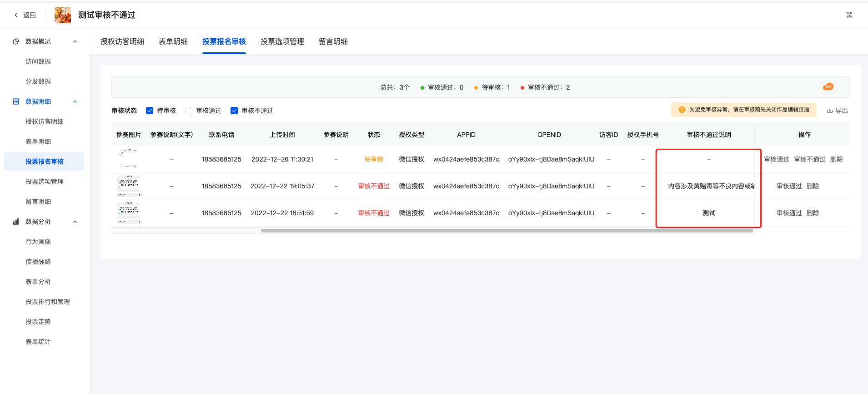
Task: Open the 授权访客明细 tab
Action: (122, 41)
